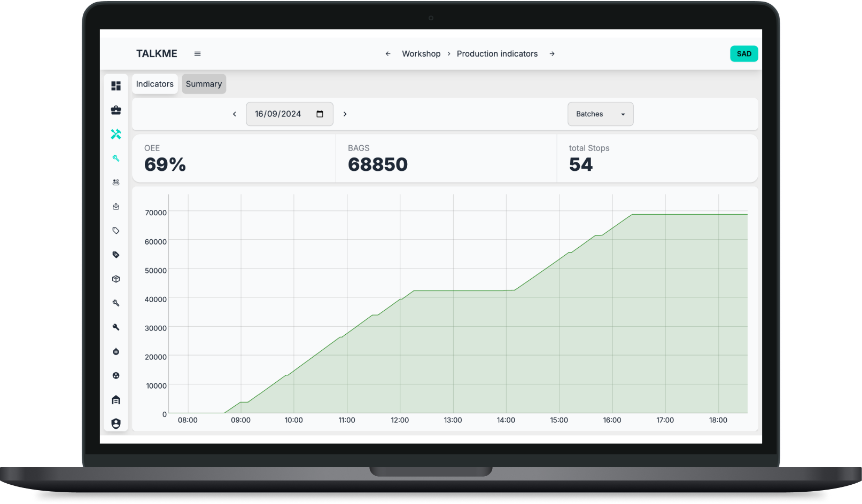Go to previous day with left chevron
Image resolution: width=862 pixels, height=504 pixels.
point(234,114)
